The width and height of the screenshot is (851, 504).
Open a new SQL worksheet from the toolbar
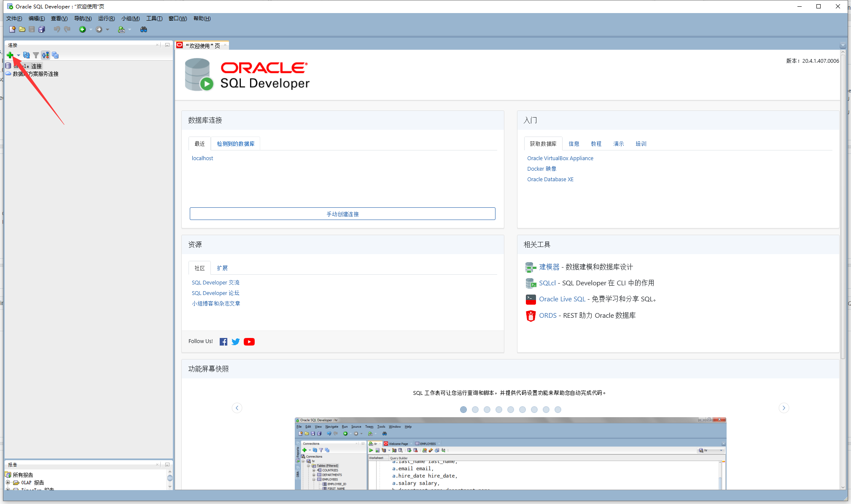point(121,29)
